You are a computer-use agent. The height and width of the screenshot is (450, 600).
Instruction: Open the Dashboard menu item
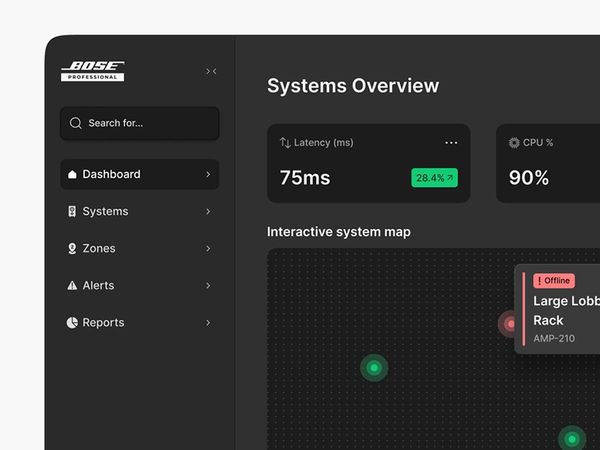[140, 174]
